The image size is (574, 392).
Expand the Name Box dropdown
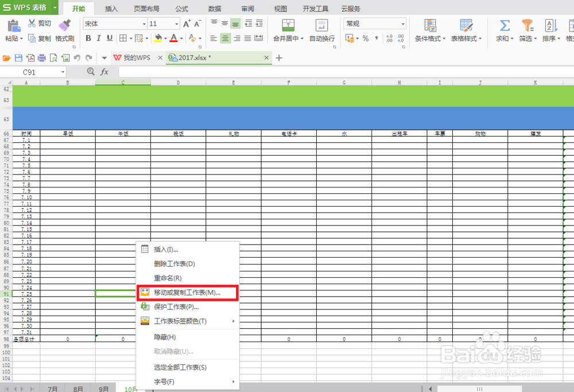(63, 72)
